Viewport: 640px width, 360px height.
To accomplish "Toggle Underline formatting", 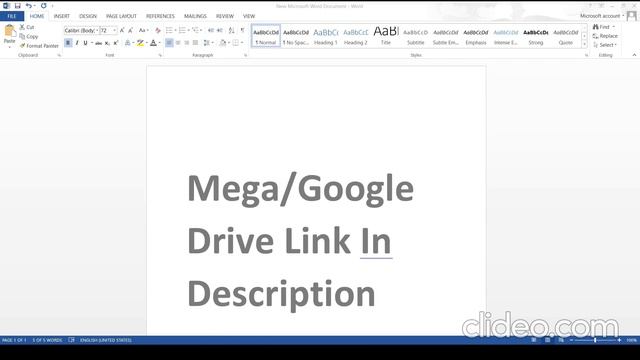I will pos(85,43).
